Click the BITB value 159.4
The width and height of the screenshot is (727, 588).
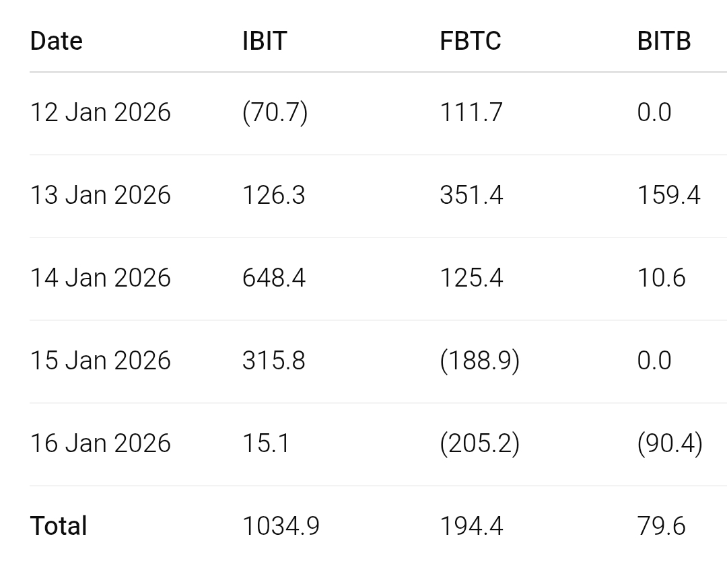click(x=668, y=195)
